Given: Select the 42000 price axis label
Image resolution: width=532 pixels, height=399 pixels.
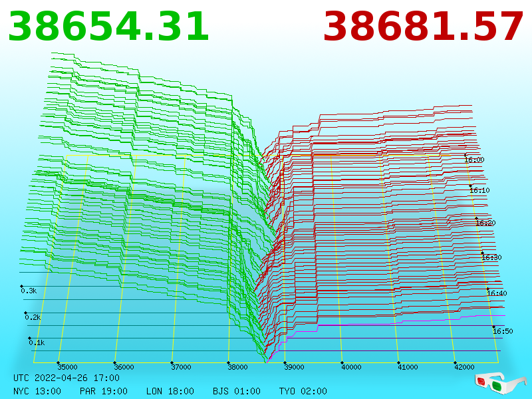Looking at the screenshot, I should click(464, 367).
